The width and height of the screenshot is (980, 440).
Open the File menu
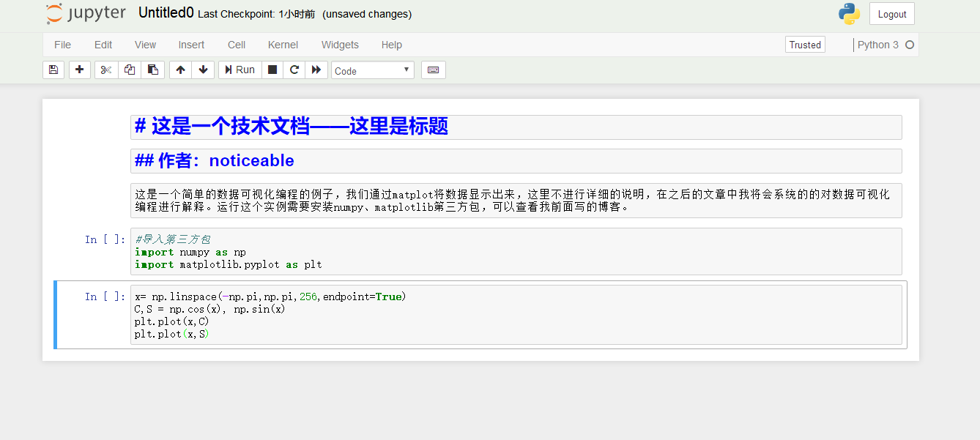click(x=63, y=45)
